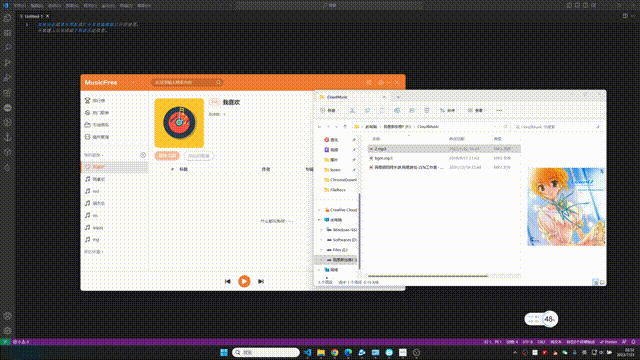Refresh the CloudMusic folder in File Explorer
This screenshot has width=640, height=360.
(505, 127)
